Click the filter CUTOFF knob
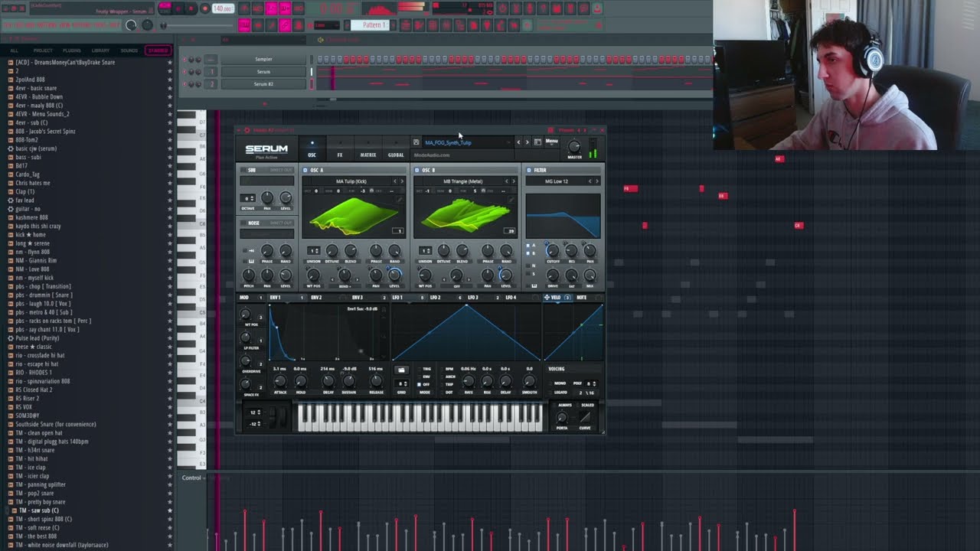The image size is (980, 551). coord(553,250)
